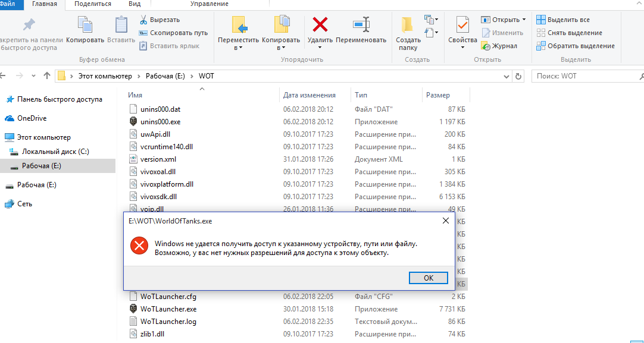Select the version.xml file icon

(133, 159)
